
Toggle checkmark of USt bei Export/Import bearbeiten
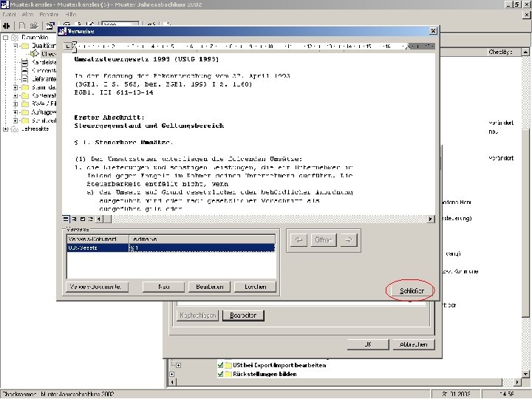click(x=220, y=365)
